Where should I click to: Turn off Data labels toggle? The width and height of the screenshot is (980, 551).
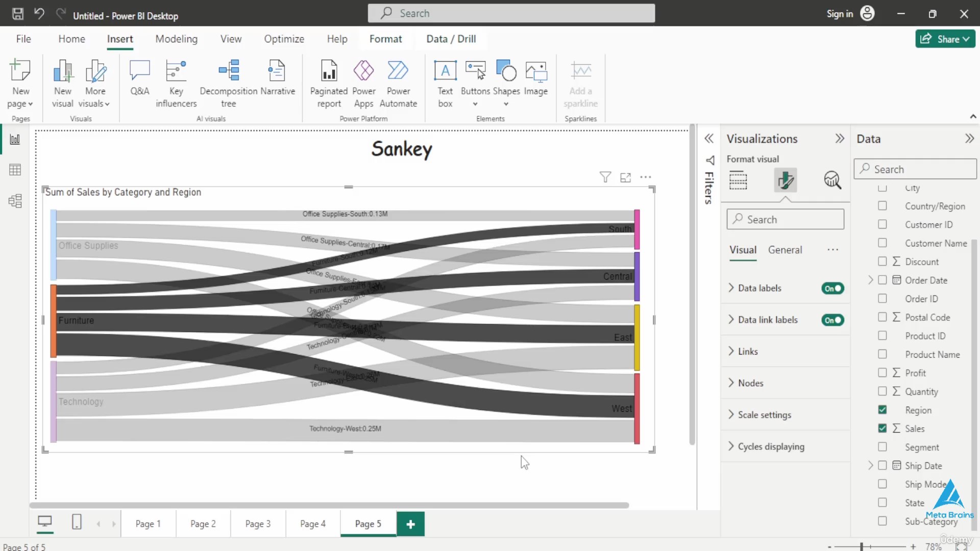(832, 288)
